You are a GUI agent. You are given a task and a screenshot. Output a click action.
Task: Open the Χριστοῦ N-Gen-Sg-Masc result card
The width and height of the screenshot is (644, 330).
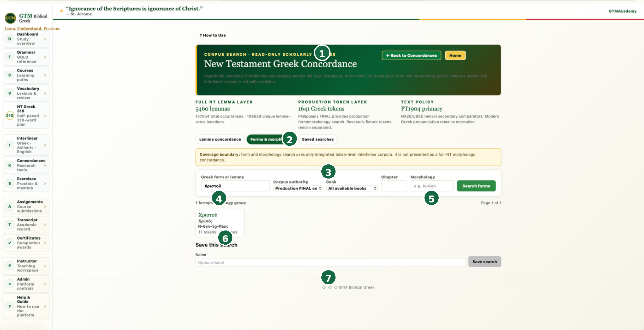click(220, 223)
